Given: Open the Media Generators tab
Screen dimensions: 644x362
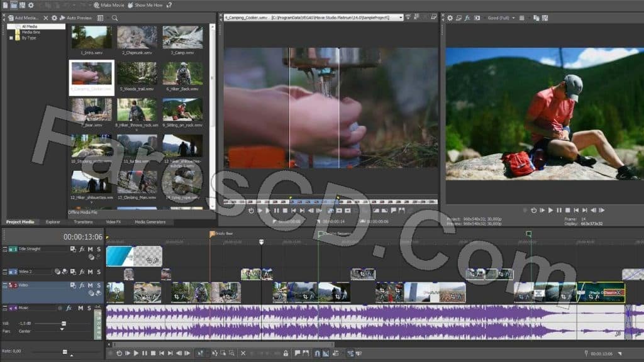Looking at the screenshot, I should 150,222.
